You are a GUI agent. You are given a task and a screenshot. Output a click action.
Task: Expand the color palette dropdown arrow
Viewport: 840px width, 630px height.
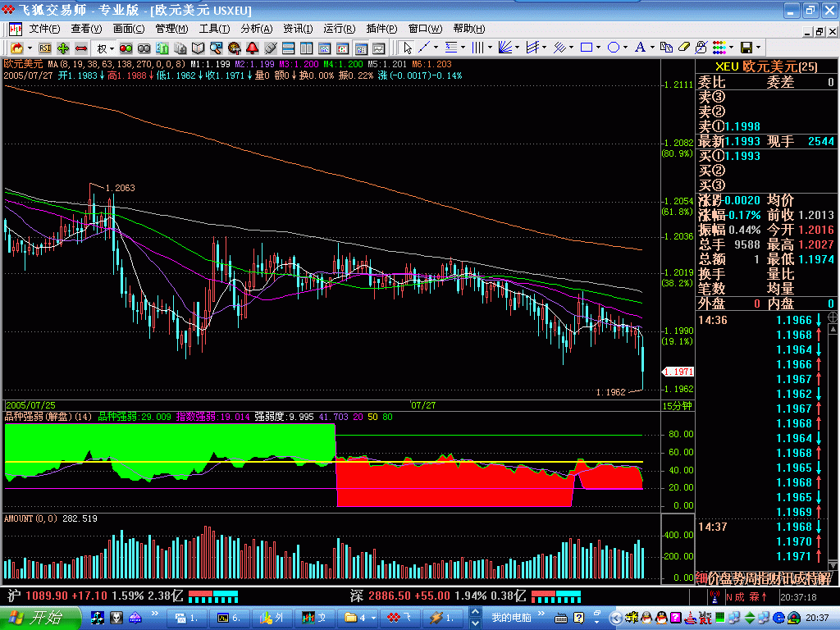[731, 48]
